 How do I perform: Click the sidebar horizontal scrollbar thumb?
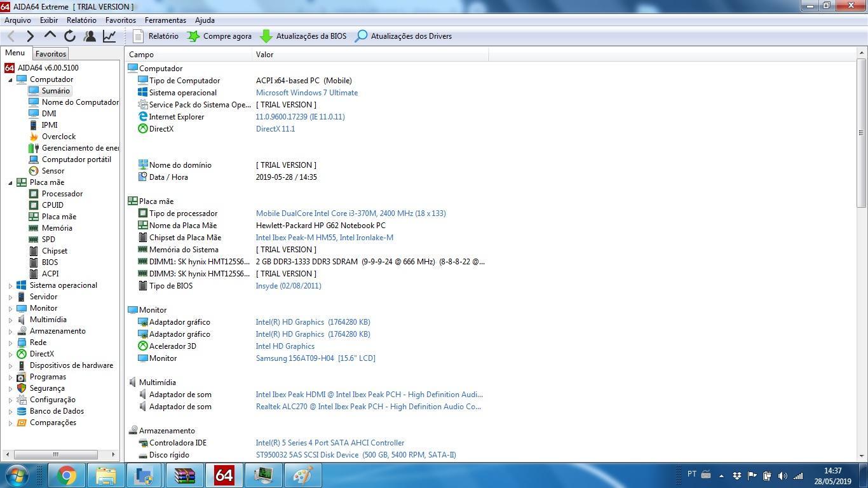(55, 454)
